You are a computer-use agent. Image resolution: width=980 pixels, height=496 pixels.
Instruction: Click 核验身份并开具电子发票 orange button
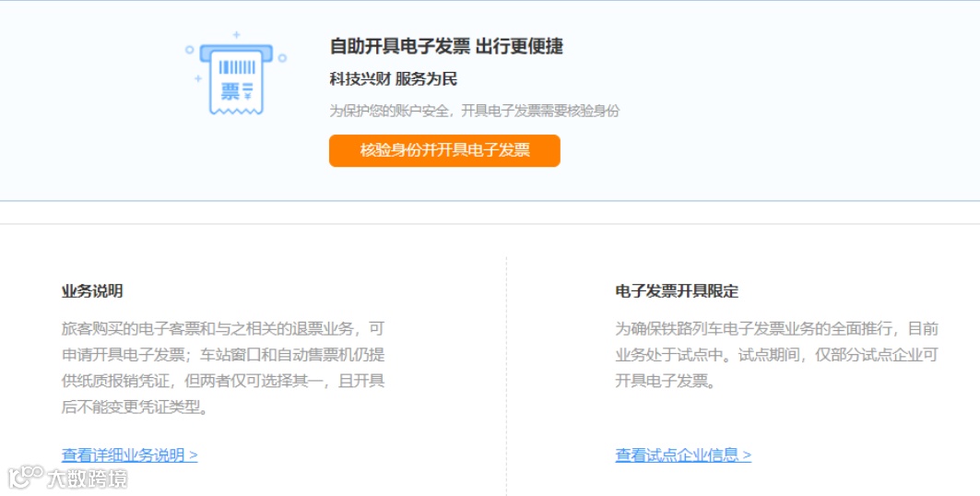pyautogui.click(x=444, y=150)
